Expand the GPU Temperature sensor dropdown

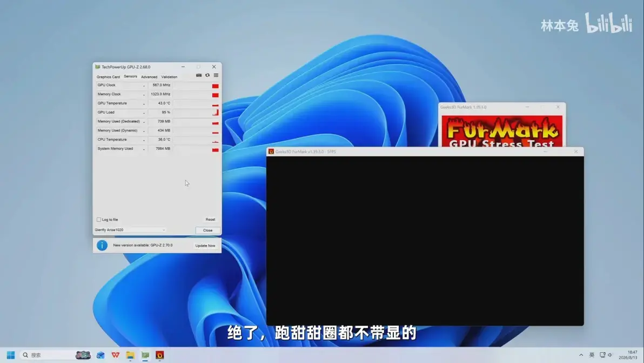pos(144,103)
